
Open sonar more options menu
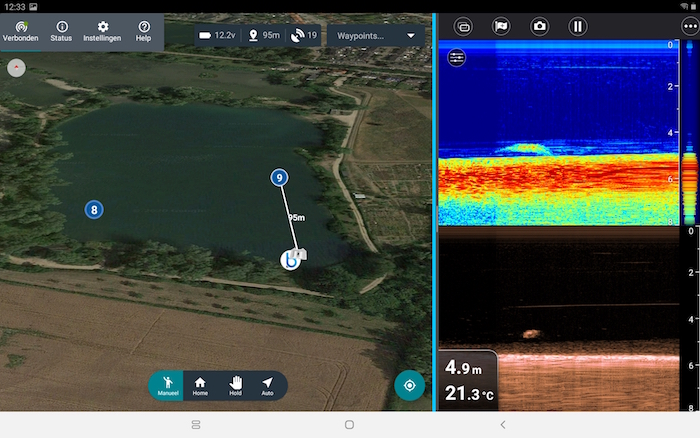(x=690, y=26)
